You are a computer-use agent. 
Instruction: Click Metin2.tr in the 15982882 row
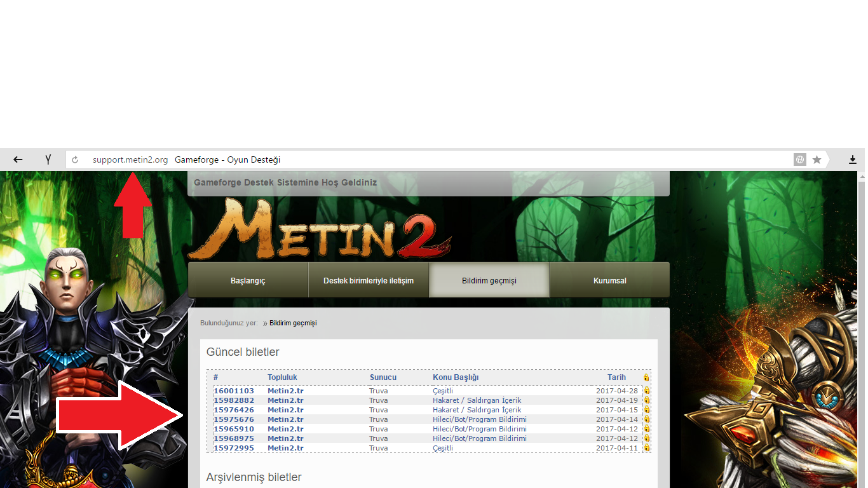coord(285,400)
